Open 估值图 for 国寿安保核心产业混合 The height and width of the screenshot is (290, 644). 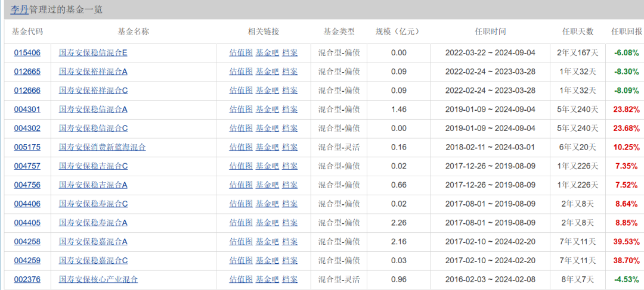(x=241, y=279)
